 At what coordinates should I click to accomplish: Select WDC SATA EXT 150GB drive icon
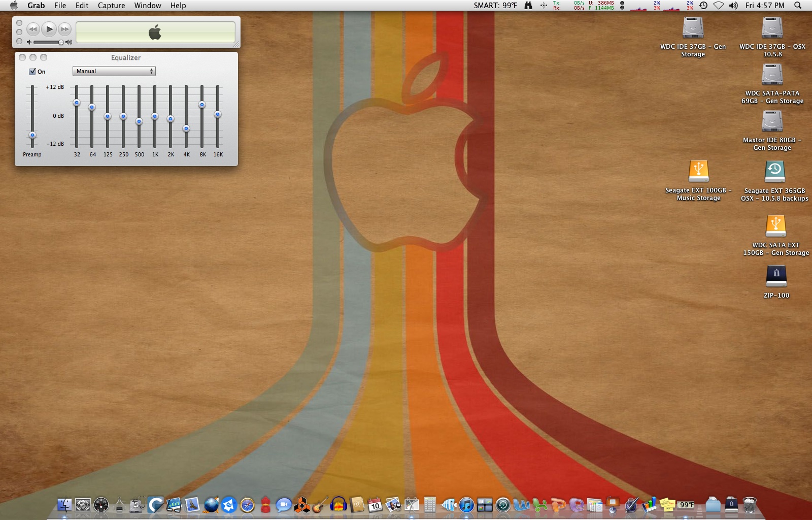point(776,226)
